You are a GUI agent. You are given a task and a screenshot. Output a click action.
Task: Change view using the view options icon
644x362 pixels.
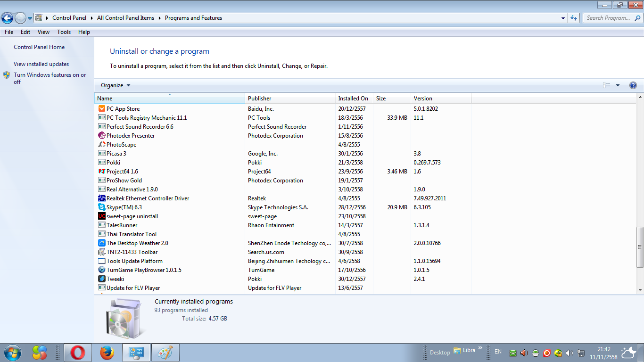tap(607, 85)
